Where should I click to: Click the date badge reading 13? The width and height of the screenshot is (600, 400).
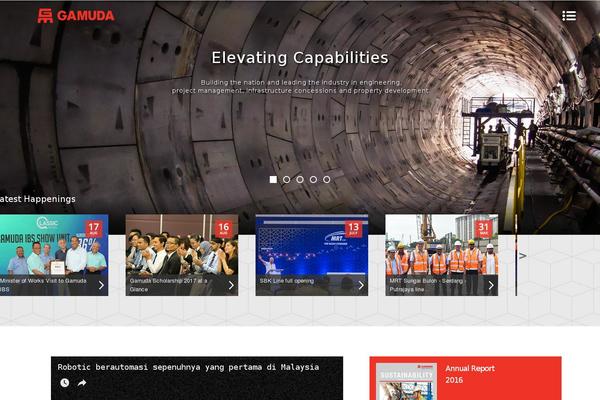tap(354, 229)
